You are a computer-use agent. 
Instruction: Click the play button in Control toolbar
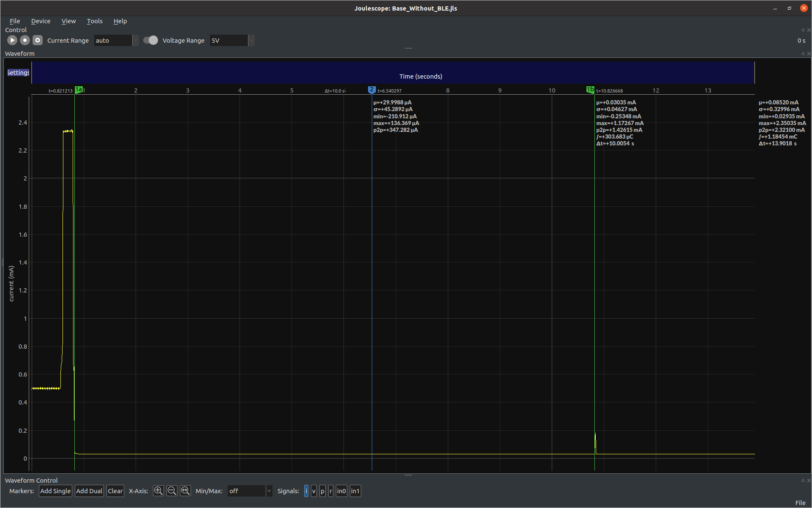12,40
